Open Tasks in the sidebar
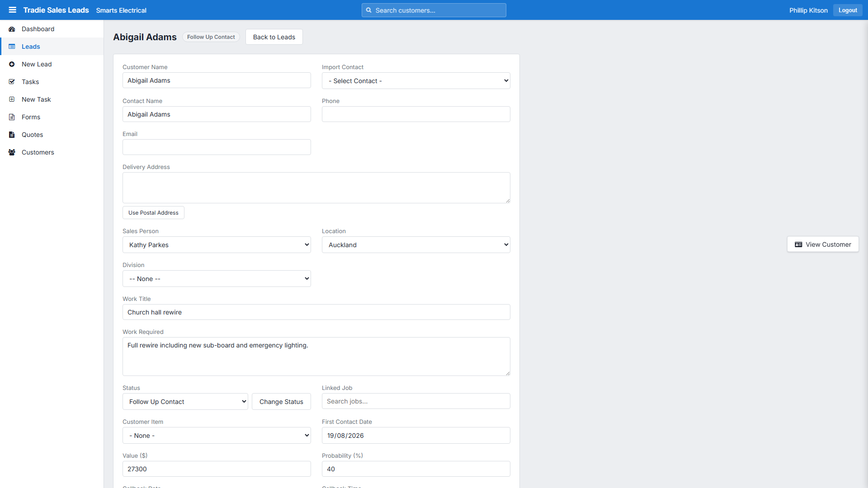The height and width of the screenshot is (488, 868). tap(52, 82)
